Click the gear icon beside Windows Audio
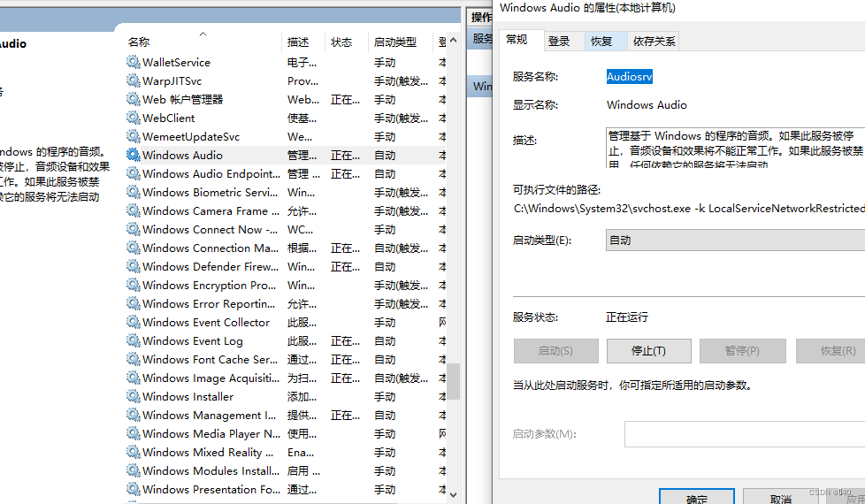Image resolution: width=865 pixels, height=504 pixels. tap(133, 155)
